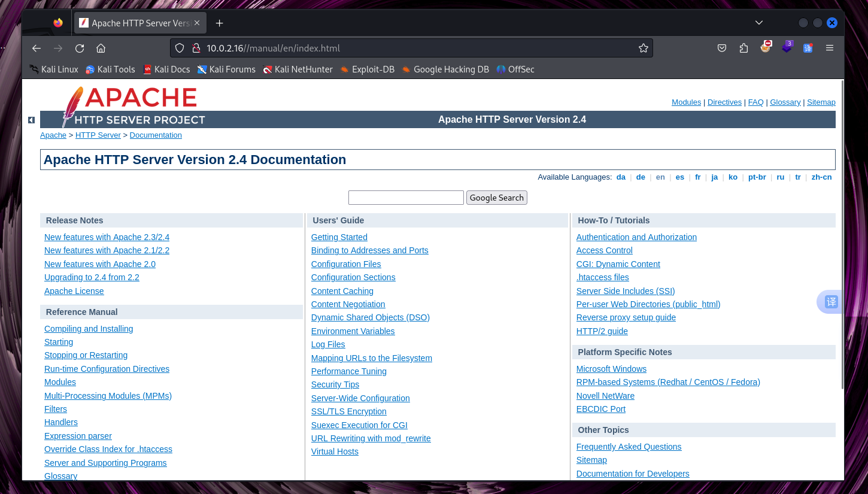Open the .htaccess files link

point(603,277)
